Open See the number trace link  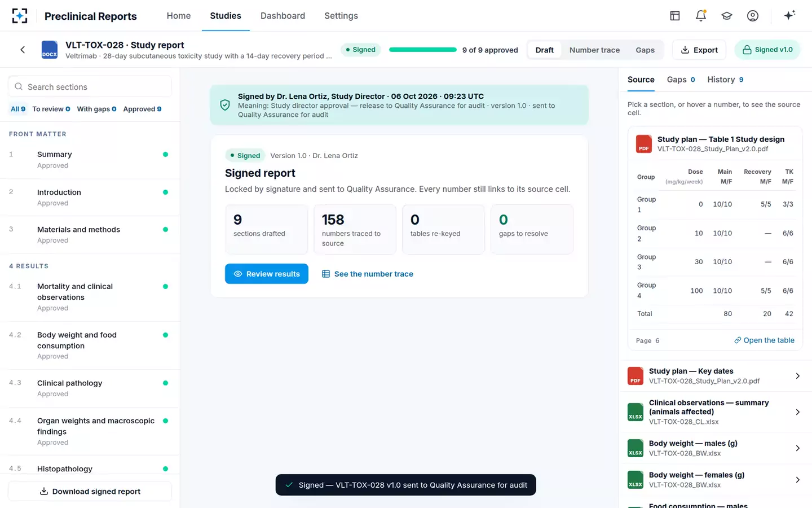coord(368,274)
